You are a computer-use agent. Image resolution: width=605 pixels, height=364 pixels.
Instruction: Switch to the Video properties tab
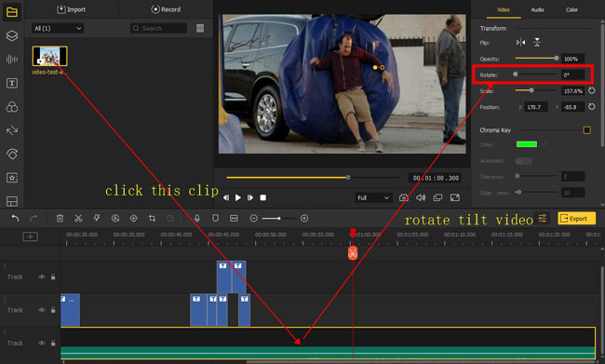tap(504, 9)
